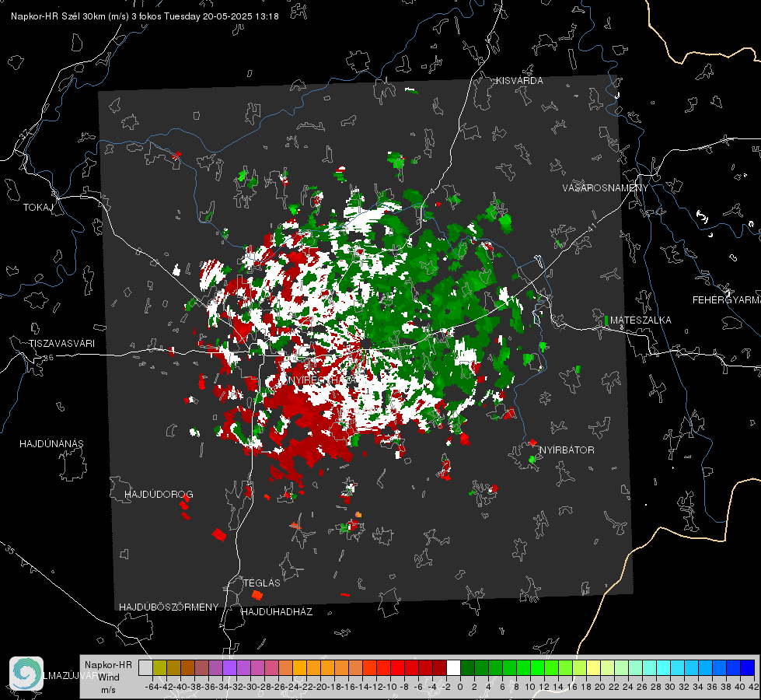This screenshot has width=761, height=700.
Task: Click the -64 legend value
Action: click(152, 687)
